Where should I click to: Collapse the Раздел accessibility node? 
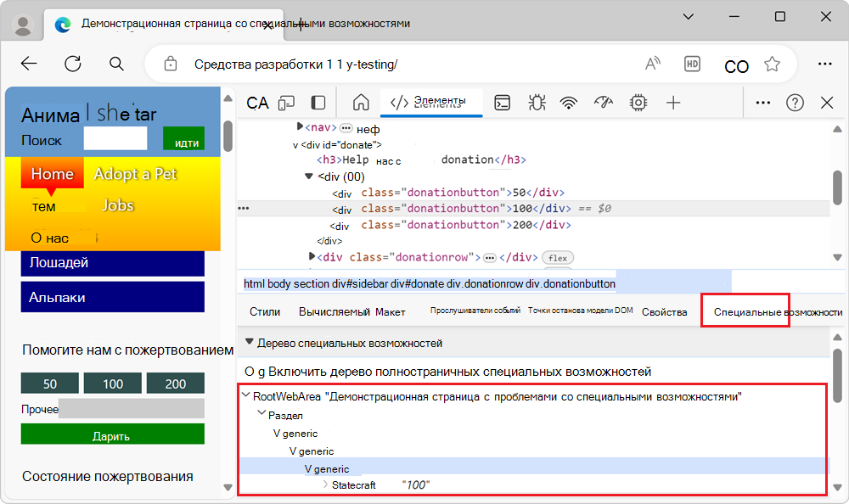[x=262, y=414]
